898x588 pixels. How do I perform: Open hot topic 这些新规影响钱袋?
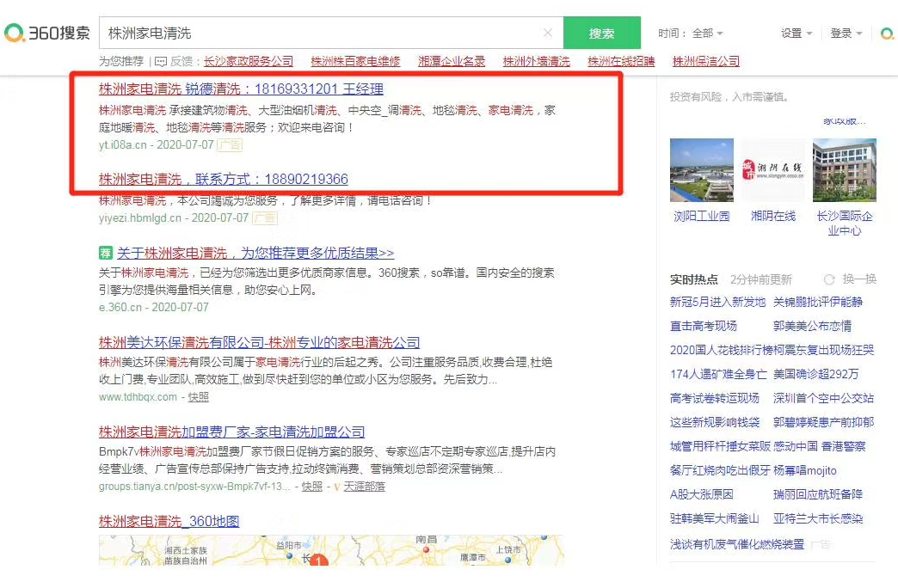tap(715, 422)
